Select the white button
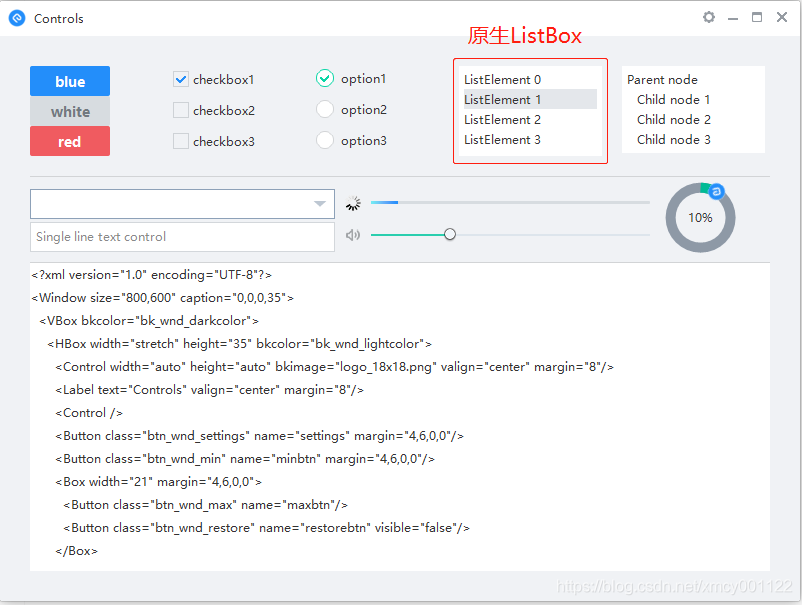This screenshot has height=605, width=802. tap(70, 111)
